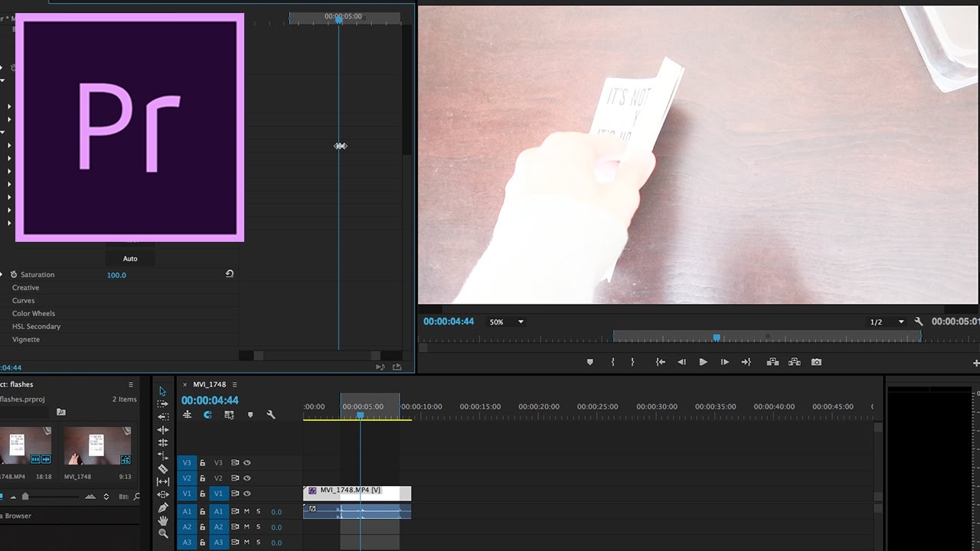Hide track V1 with eye icon
The image size is (980, 551).
247,494
